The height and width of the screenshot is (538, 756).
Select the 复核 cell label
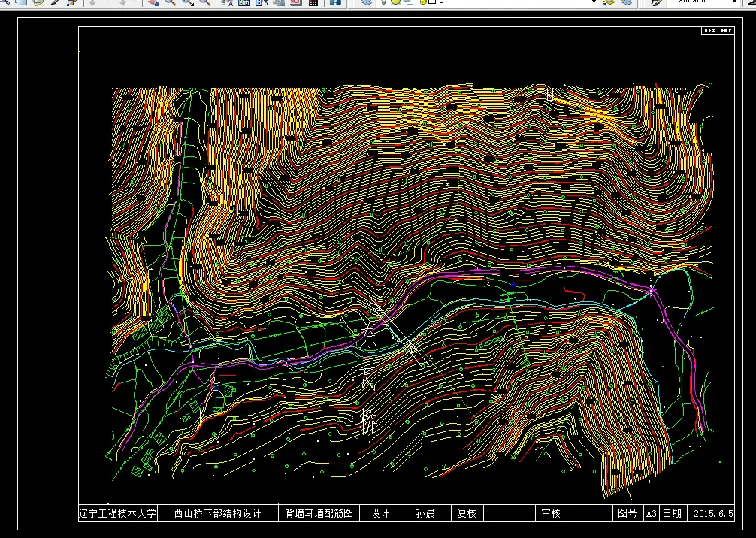467,513
